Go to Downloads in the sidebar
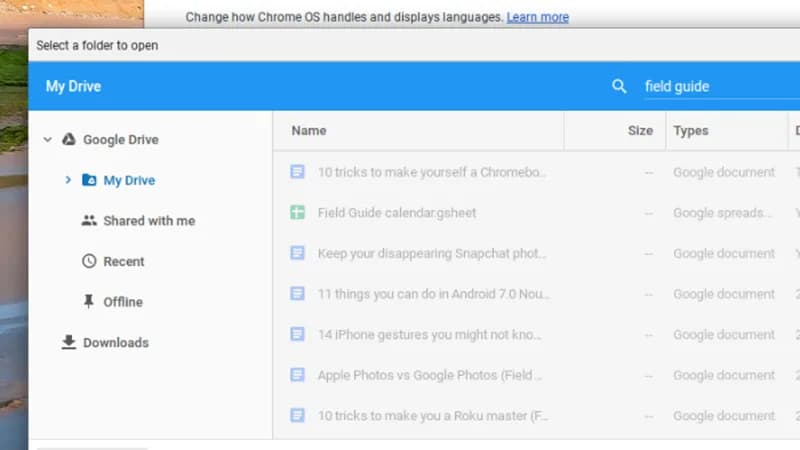The height and width of the screenshot is (450, 800). [x=115, y=343]
